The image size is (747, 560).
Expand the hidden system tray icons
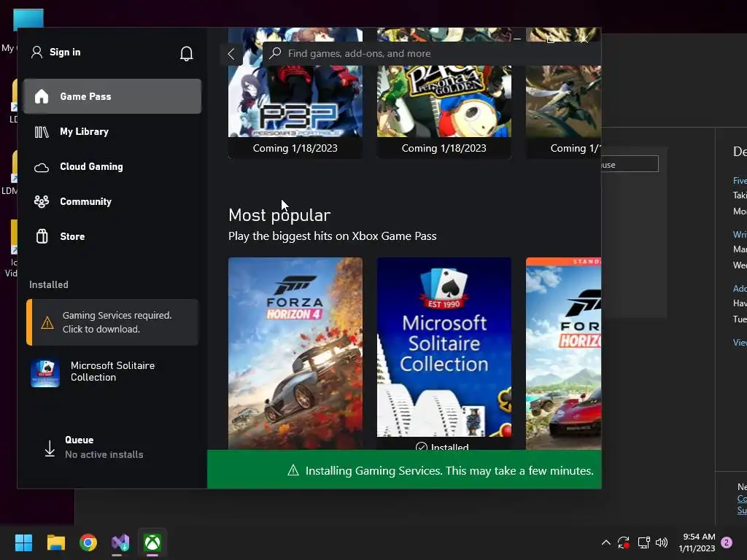606,542
